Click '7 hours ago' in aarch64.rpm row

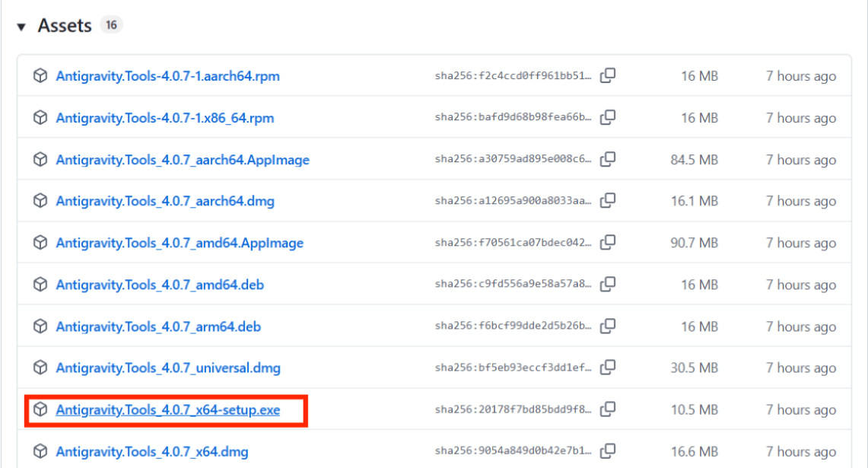[x=801, y=76]
